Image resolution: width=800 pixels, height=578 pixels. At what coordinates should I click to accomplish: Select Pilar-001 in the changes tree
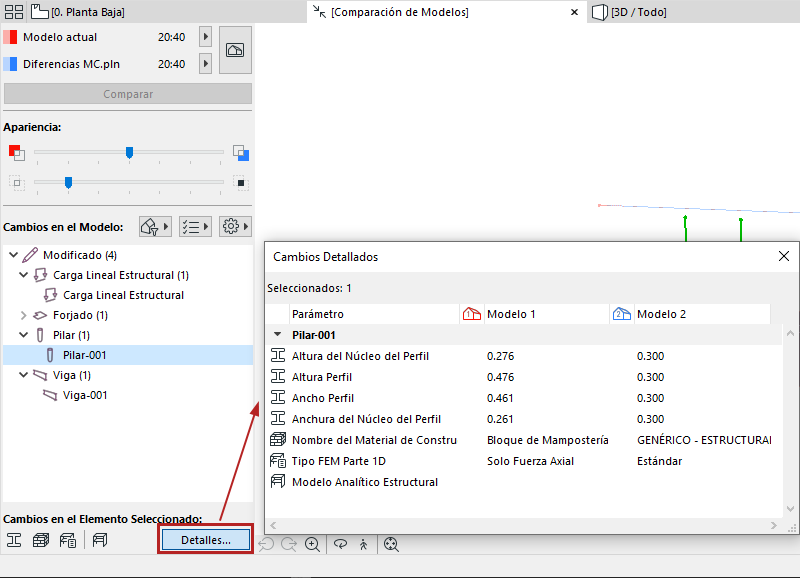coord(128,355)
